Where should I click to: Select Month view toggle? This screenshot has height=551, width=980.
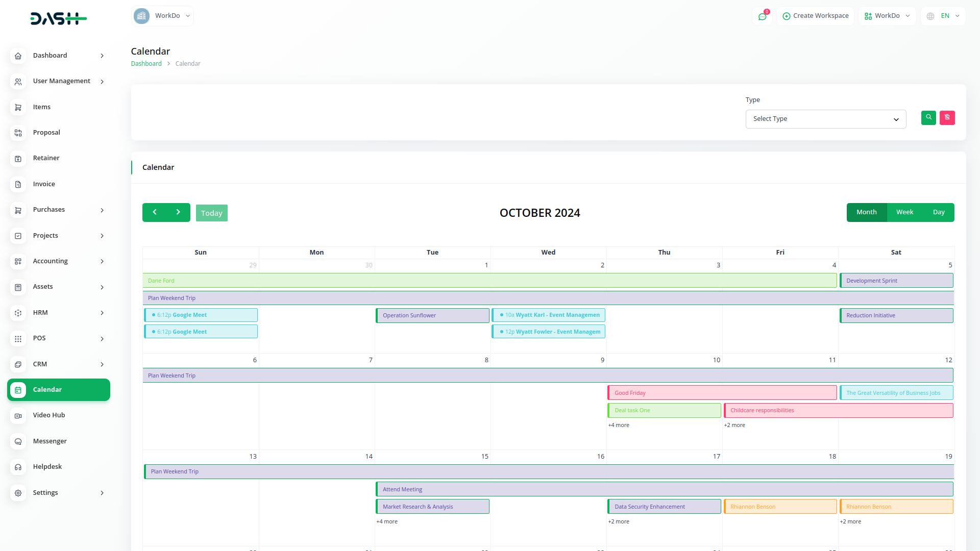coord(866,212)
